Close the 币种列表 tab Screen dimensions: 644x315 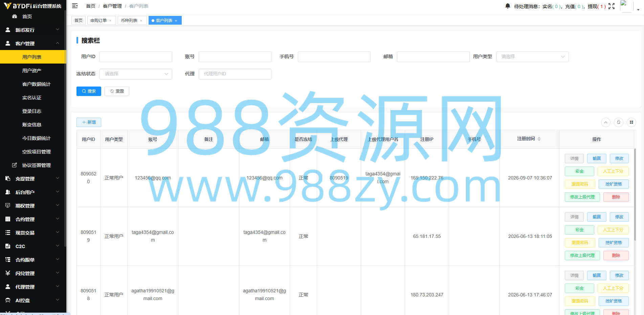point(141,21)
